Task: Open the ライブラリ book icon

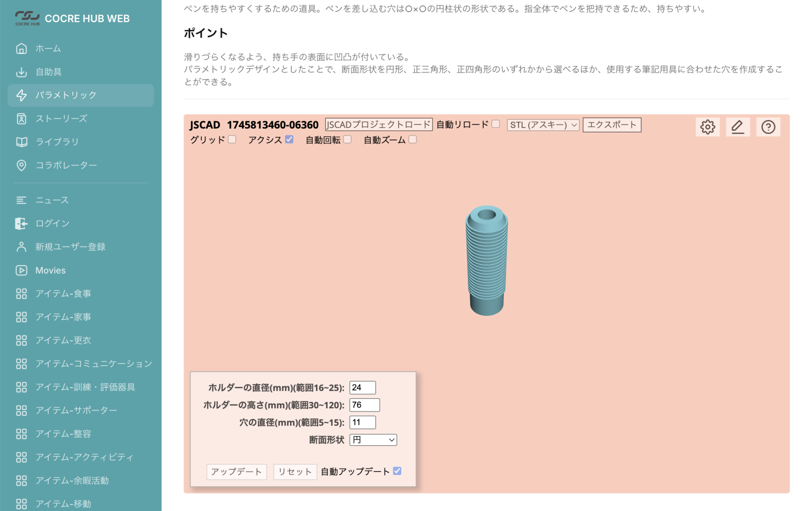Action: 21,142
